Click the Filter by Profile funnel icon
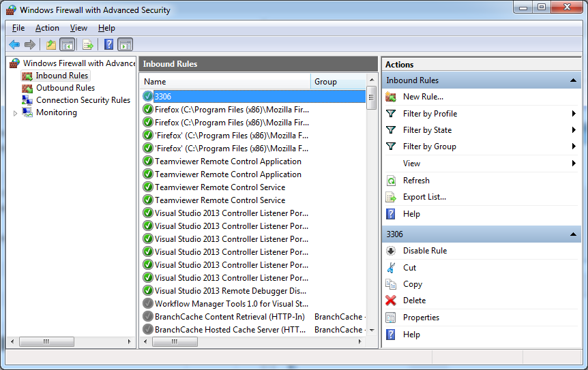The height and width of the screenshot is (370, 588). pyautogui.click(x=391, y=114)
